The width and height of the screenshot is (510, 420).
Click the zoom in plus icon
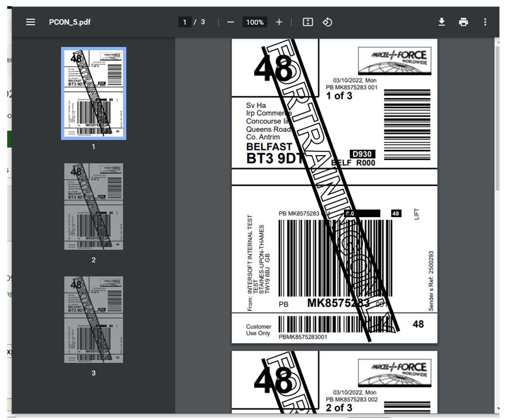click(279, 22)
